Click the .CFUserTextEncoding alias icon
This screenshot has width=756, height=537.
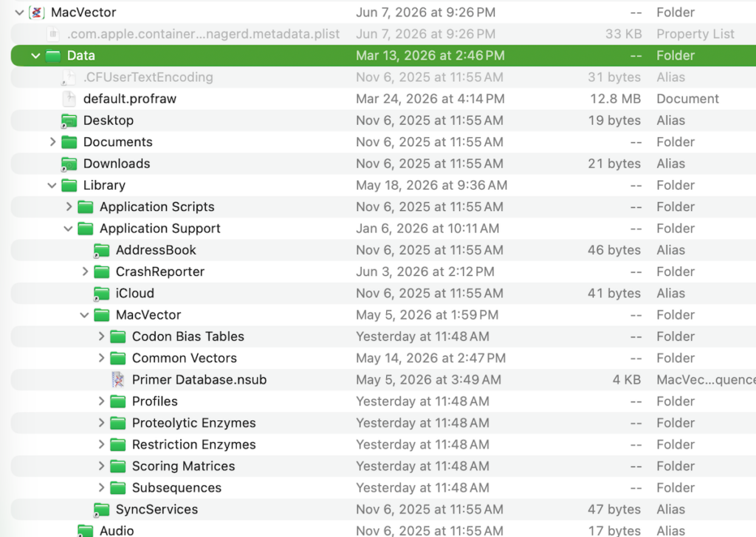(69, 77)
